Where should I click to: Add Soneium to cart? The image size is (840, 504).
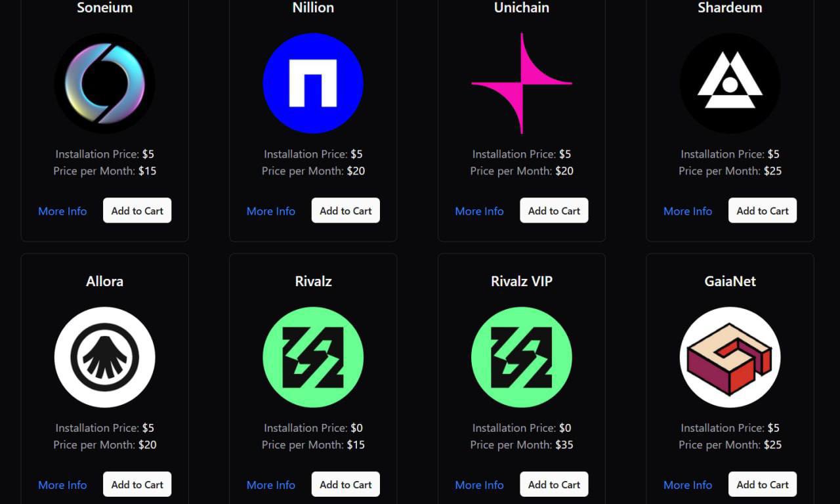pos(137,211)
